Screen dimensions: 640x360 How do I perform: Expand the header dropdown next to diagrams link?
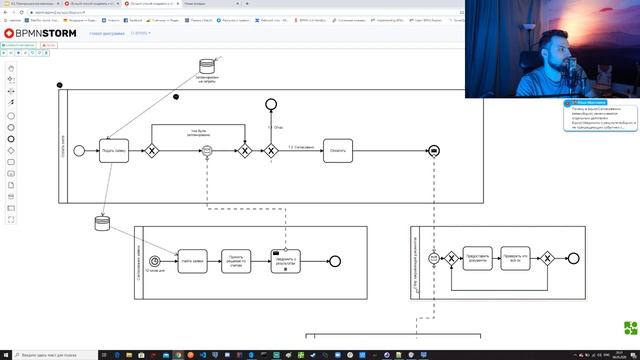tap(140, 33)
